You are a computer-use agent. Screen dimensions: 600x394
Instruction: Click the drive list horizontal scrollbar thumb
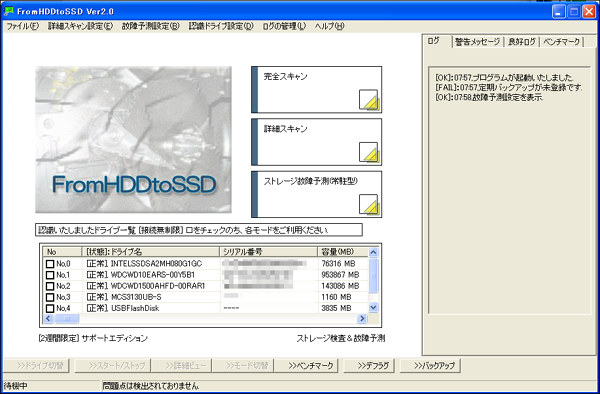pos(66,318)
